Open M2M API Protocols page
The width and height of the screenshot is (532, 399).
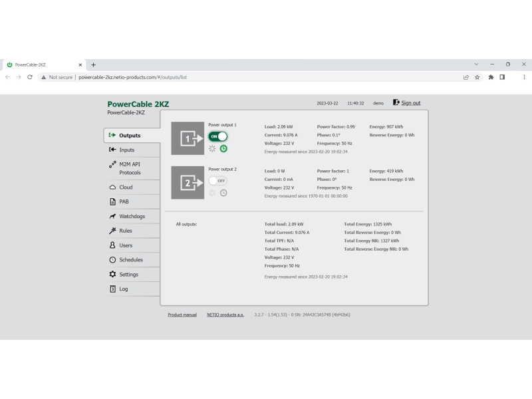tap(132, 168)
